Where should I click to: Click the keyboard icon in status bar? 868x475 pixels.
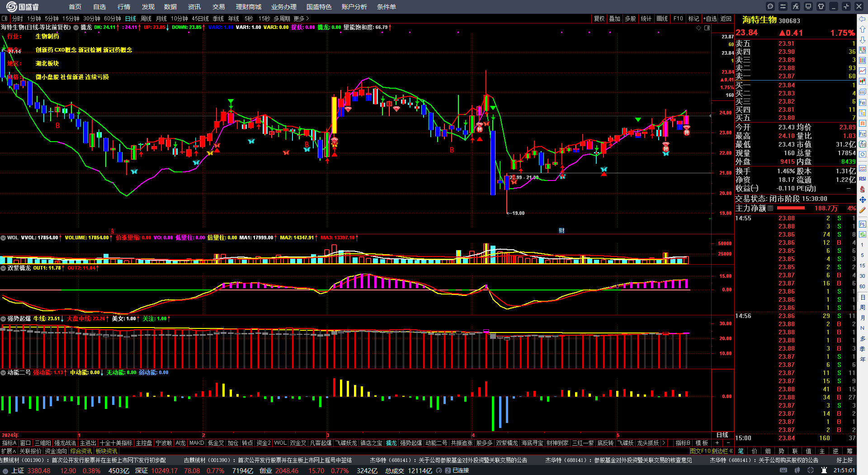[783, 470]
